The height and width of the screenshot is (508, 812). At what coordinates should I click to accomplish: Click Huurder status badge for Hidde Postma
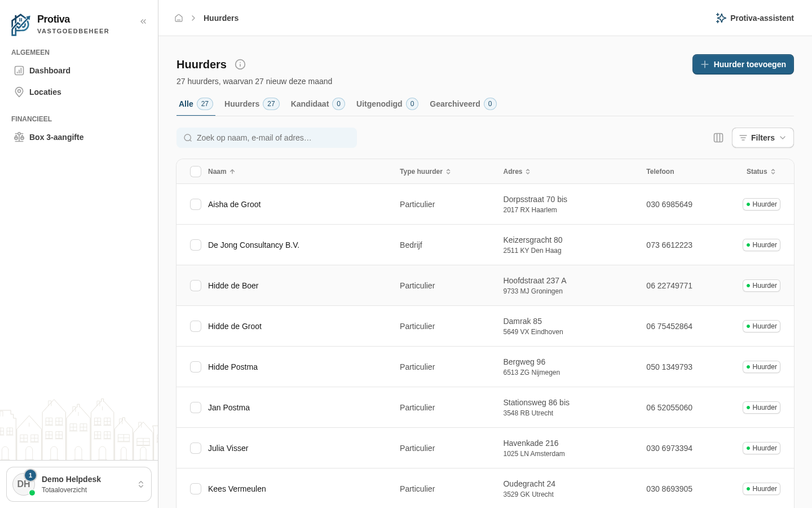(761, 367)
